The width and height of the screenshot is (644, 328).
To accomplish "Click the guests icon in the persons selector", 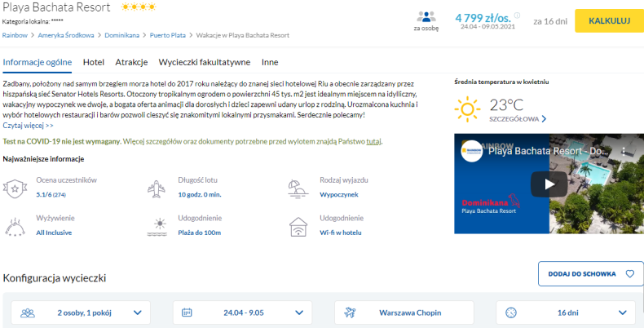I will point(28,312).
